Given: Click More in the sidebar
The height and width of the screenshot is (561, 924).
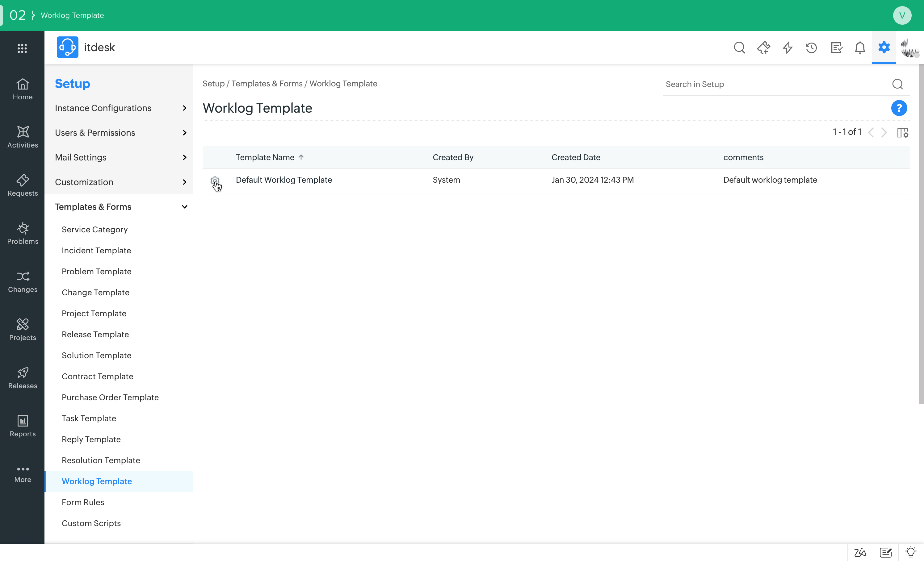Looking at the screenshot, I should point(23,474).
